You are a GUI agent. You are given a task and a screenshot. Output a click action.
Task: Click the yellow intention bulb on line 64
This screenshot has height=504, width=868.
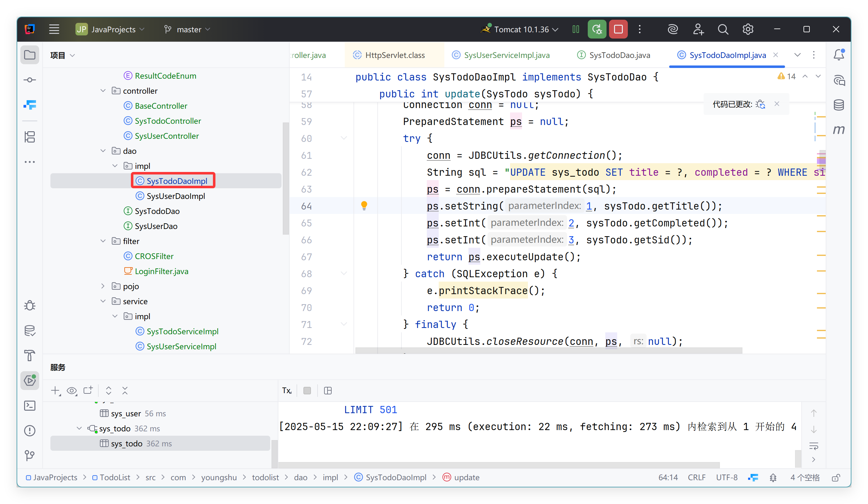[x=364, y=206]
